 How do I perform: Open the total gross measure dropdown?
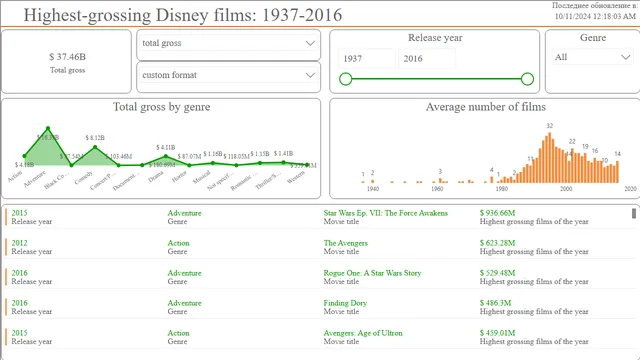[x=229, y=43]
